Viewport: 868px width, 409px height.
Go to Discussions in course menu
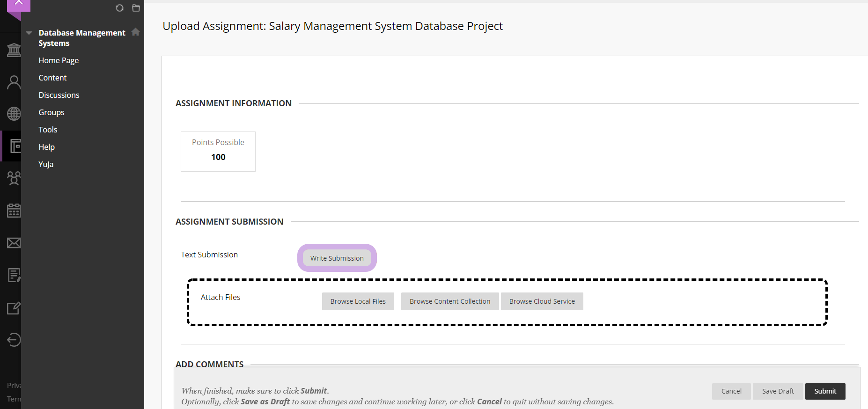[x=59, y=95]
